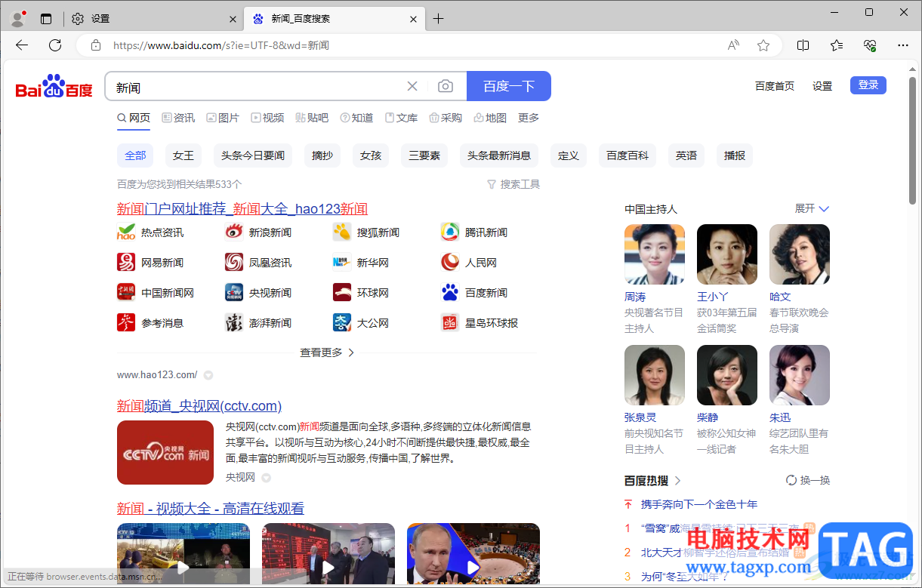This screenshot has width=922, height=588.
Task: Open 周涛 host photo
Action: tap(655, 254)
